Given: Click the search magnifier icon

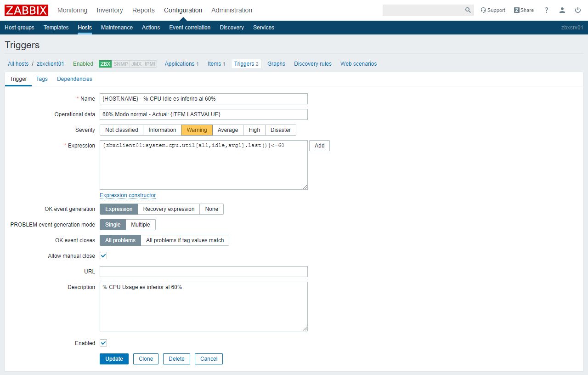Looking at the screenshot, I should tap(468, 10).
